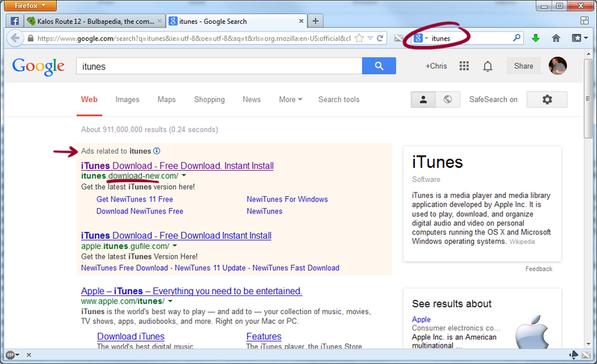Open NewiTunes Fast Download link

pos(296,268)
